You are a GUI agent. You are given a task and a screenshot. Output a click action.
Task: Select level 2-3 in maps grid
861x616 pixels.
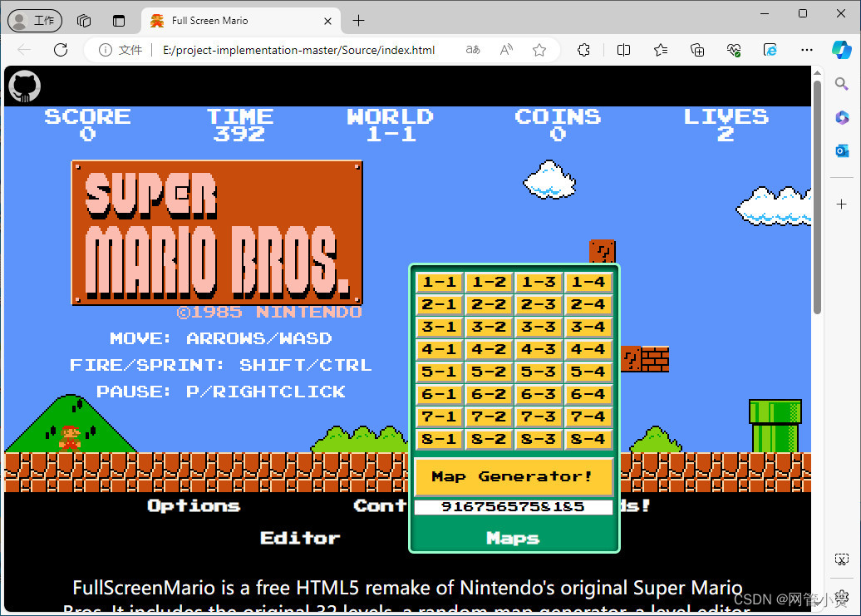click(539, 304)
